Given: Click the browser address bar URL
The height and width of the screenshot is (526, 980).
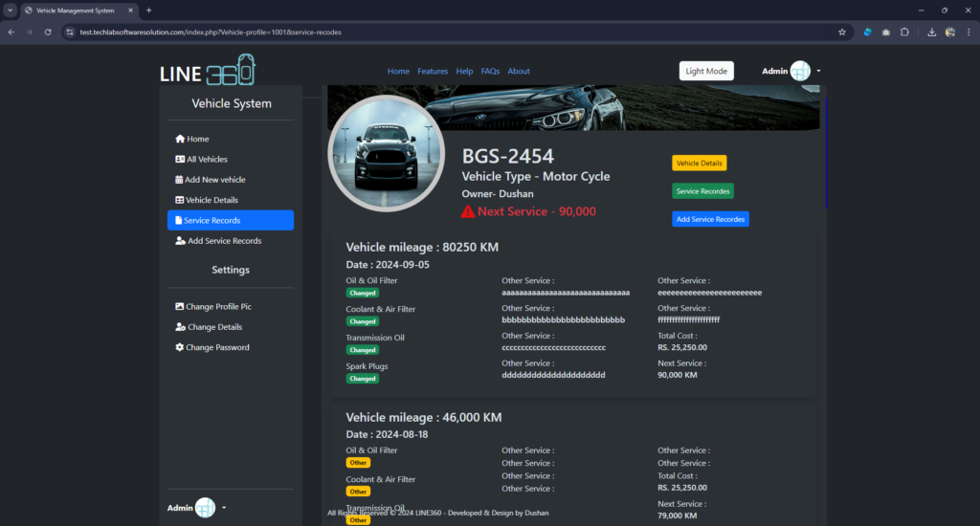Looking at the screenshot, I should click(x=211, y=32).
